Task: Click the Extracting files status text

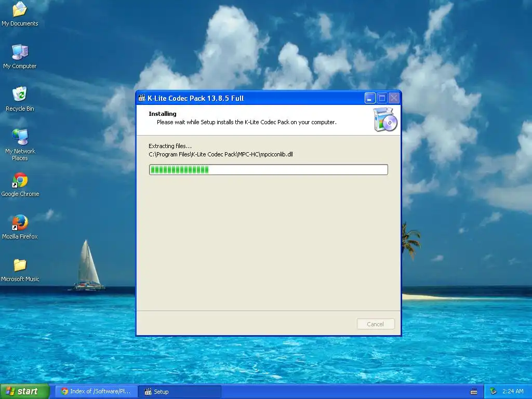Action: click(x=170, y=146)
